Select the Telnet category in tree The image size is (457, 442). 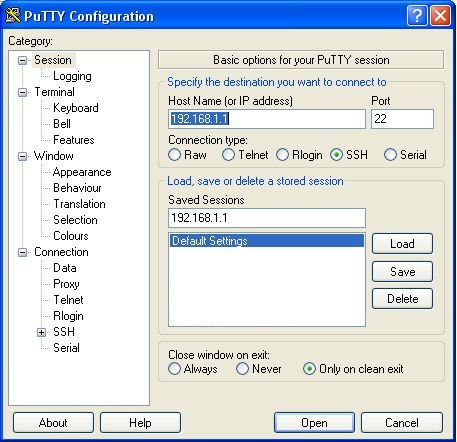click(x=68, y=300)
